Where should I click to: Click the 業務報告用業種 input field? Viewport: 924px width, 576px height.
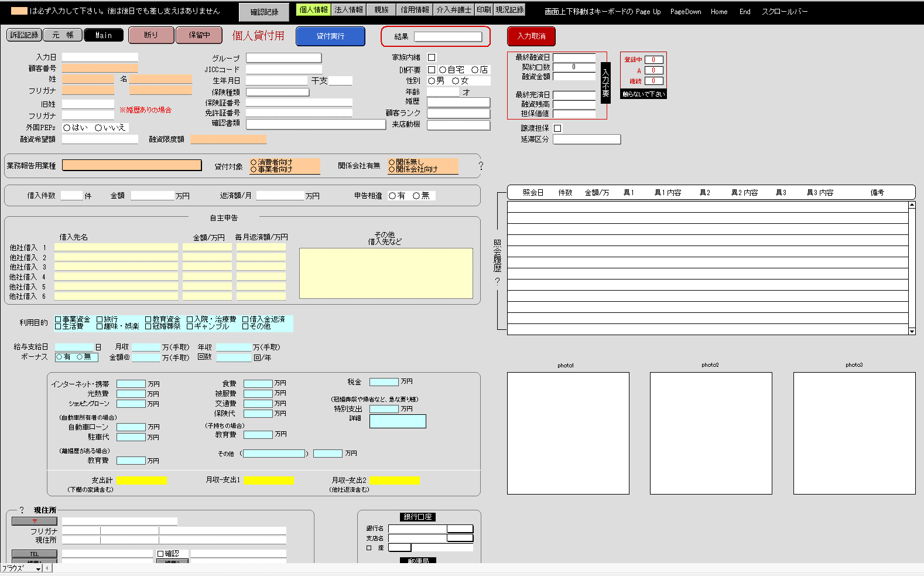click(132, 165)
